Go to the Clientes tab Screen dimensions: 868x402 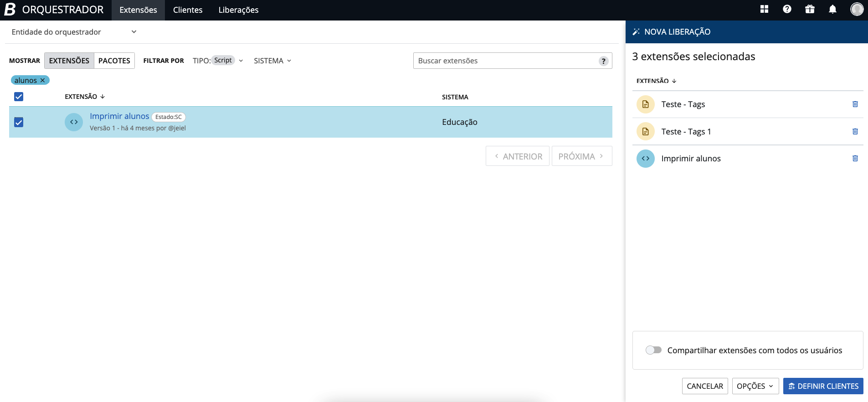tap(188, 10)
